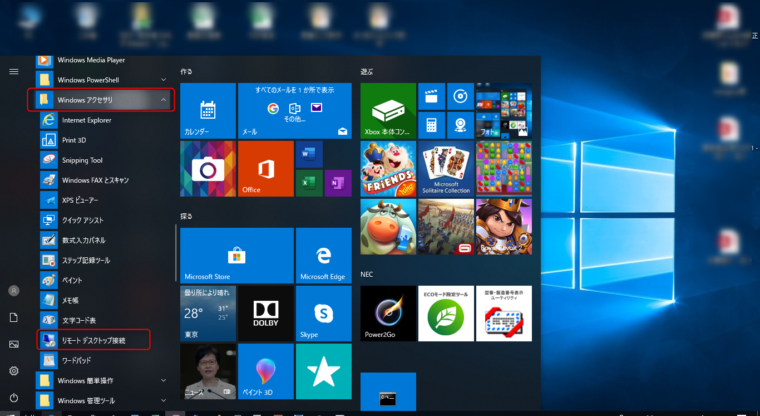The height and width of the screenshot is (416, 760).
Task: Open Print 3D app
Action: coord(104,140)
